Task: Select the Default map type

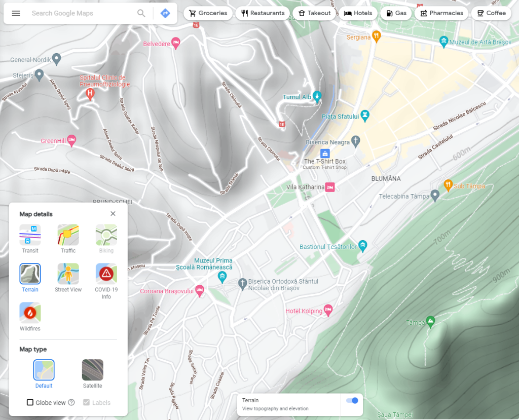Action: tap(44, 374)
